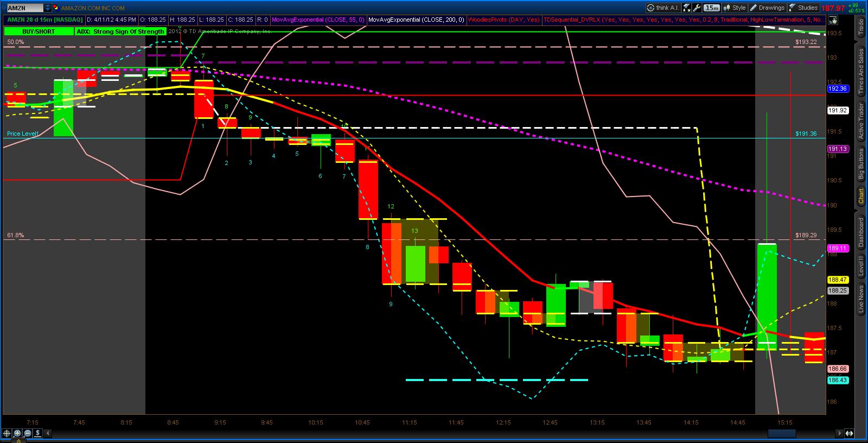Select the MovAvgExponential (CLOSE, 200, 0) study label
This screenshot has height=443, width=868.
(x=416, y=20)
